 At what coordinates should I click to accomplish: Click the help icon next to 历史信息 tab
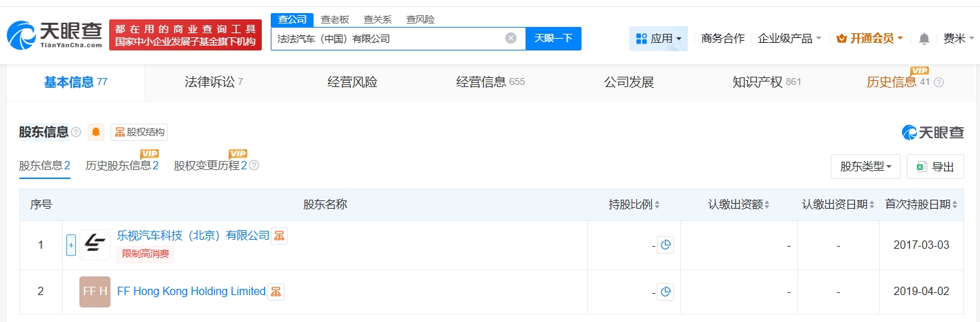[x=939, y=82]
